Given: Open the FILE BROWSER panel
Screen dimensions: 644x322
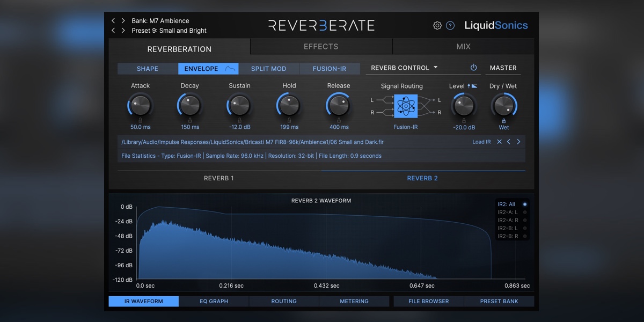Looking at the screenshot, I should pos(429,301).
